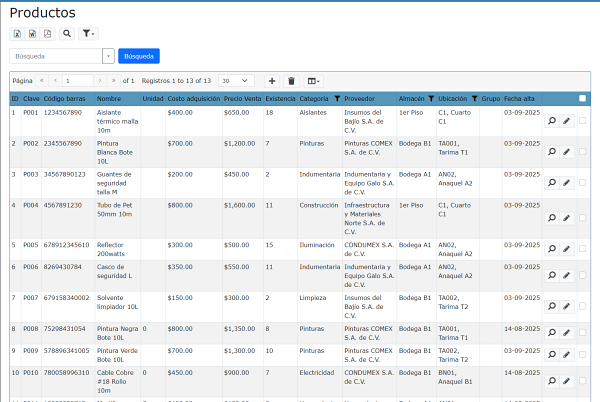The height and width of the screenshot is (402, 600).
Task: Delete selected records using trash icon
Action: [x=291, y=80]
